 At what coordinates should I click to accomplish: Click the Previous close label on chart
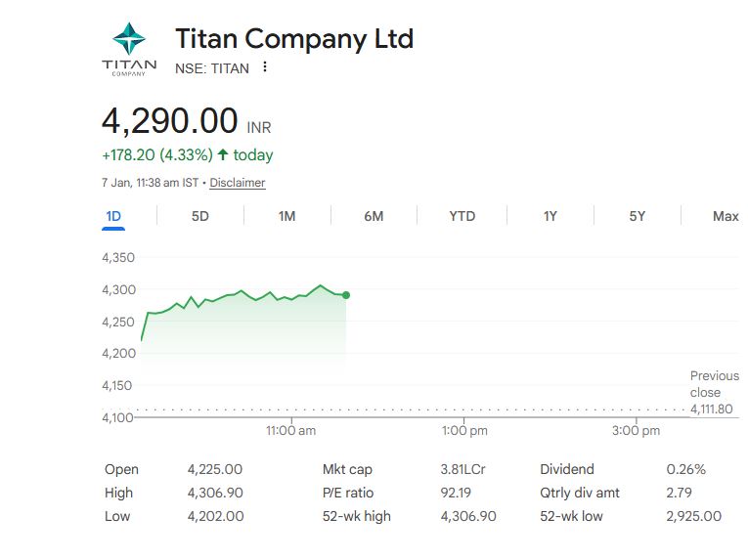point(714,384)
